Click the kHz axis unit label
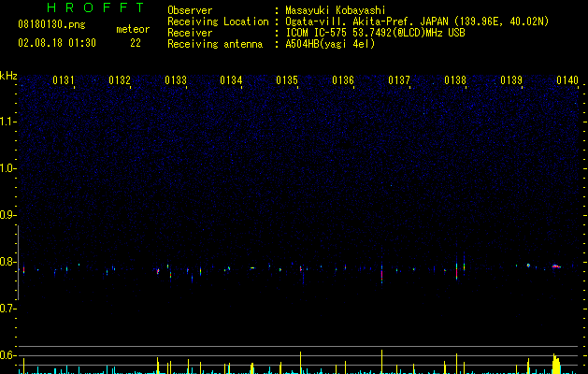Viewport: 588px width, 374px height. [x=8, y=76]
